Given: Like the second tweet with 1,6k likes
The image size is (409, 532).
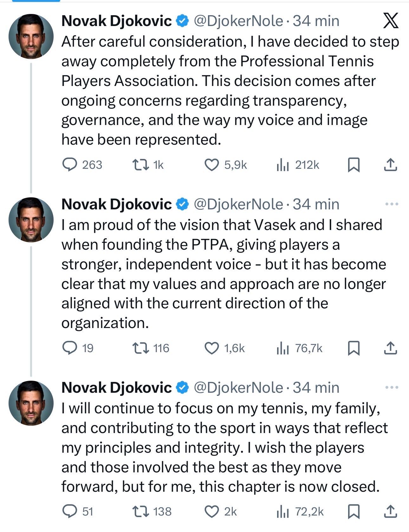Looking at the screenshot, I should pyautogui.click(x=211, y=348).
